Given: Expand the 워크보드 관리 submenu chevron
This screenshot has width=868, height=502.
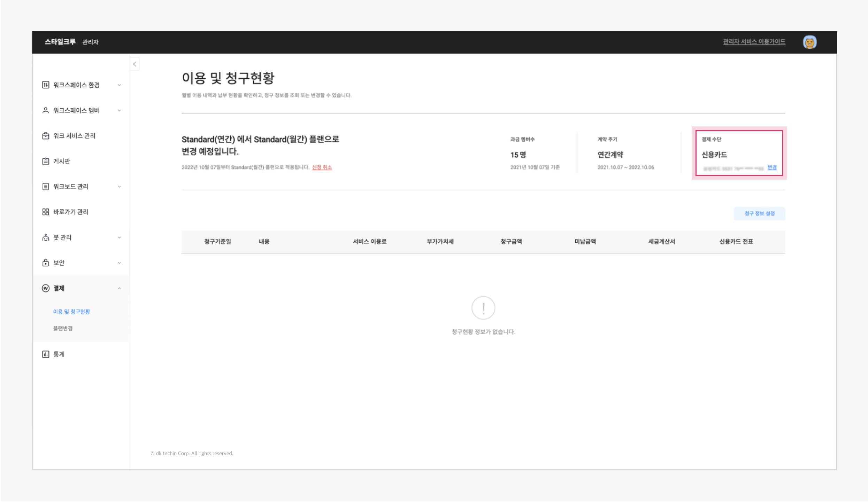Looking at the screenshot, I should click(x=119, y=187).
